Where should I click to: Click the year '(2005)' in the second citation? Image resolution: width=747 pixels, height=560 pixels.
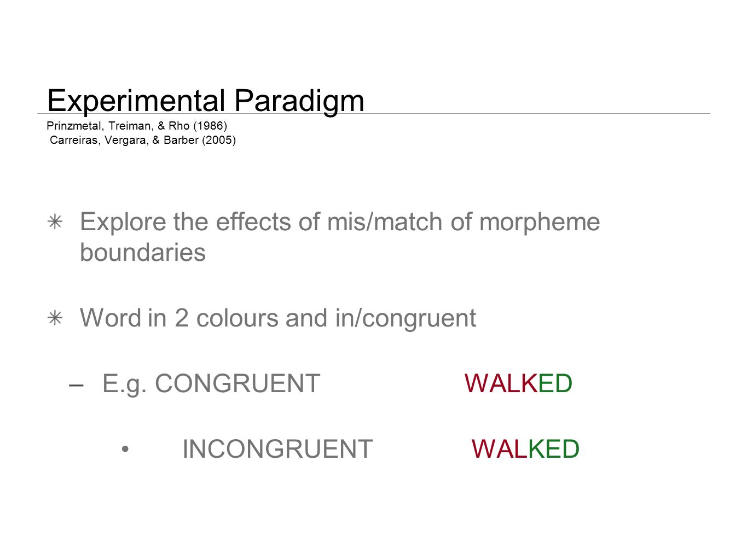(219, 140)
